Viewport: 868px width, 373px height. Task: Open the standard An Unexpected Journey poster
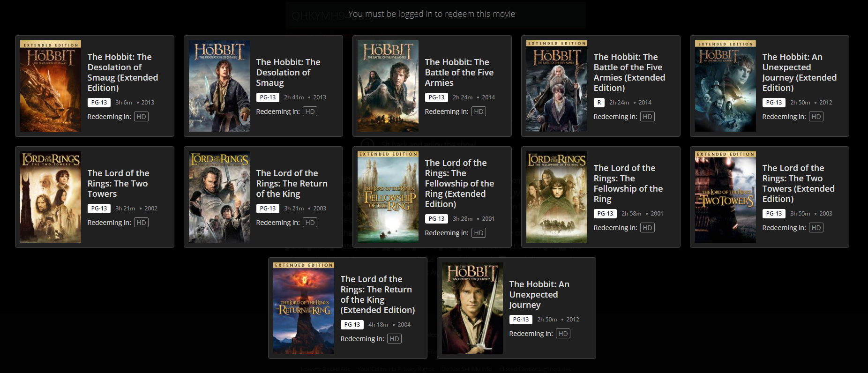click(472, 308)
